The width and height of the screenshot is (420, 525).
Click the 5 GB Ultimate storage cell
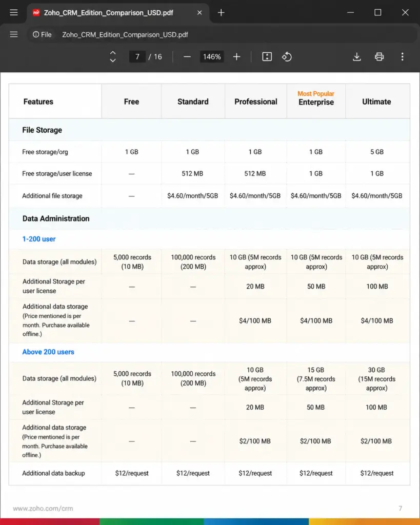point(377,152)
